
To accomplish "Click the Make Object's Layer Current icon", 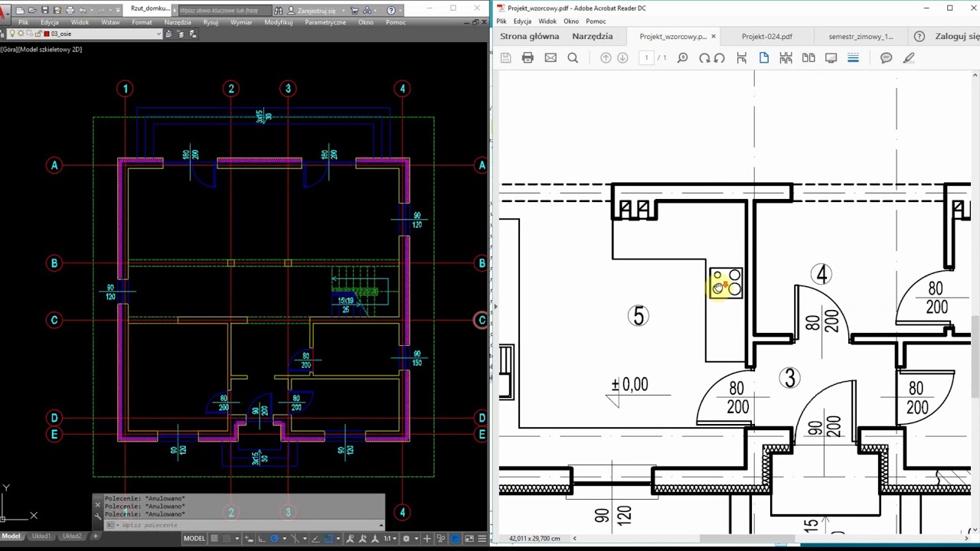I will click(168, 34).
